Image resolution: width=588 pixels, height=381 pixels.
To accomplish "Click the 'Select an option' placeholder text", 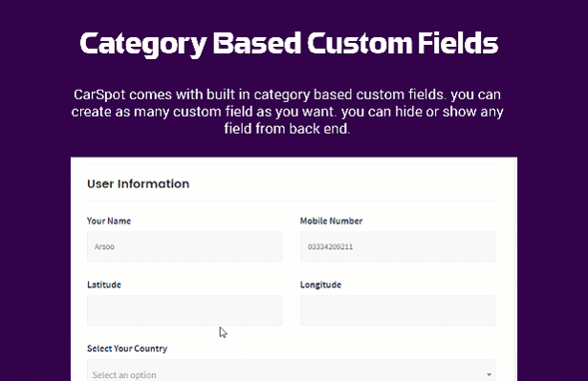I will (x=124, y=375).
